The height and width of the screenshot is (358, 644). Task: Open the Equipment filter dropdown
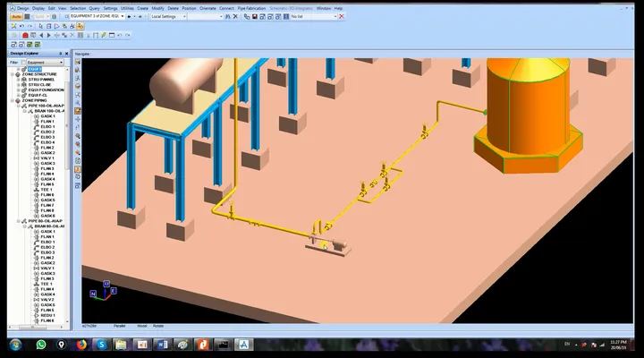click(61, 63)
